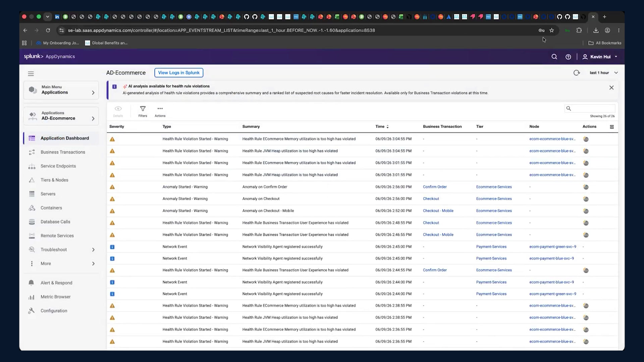Refresh the event list
Screen dimensions: 644x362
pos(577,73)
